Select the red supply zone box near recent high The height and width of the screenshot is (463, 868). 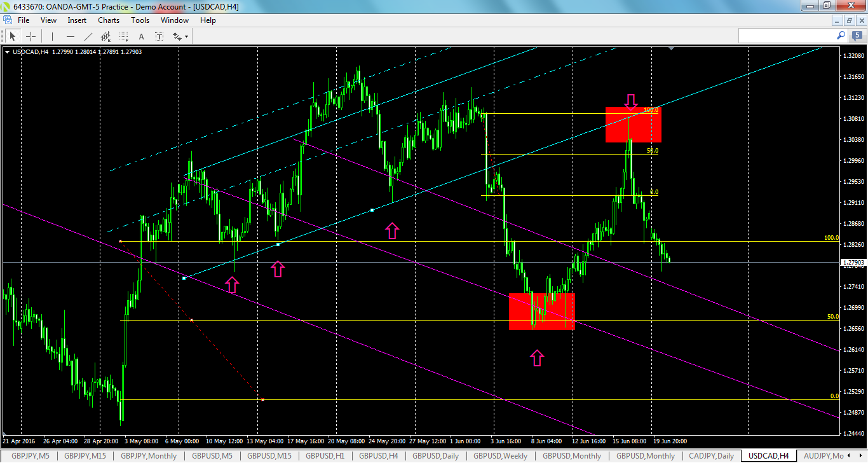632,125
